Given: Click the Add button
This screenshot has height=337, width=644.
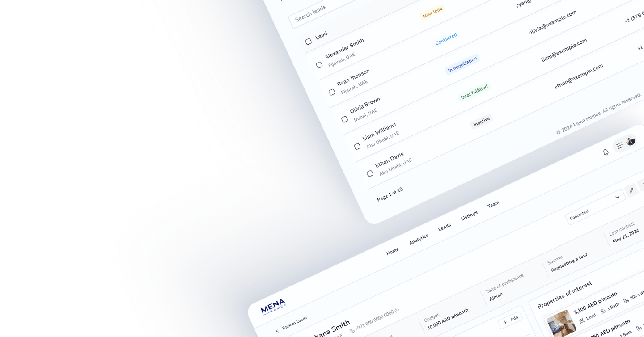Looking at the screenshot, I should pyautogui.click(x=510, y=320).
